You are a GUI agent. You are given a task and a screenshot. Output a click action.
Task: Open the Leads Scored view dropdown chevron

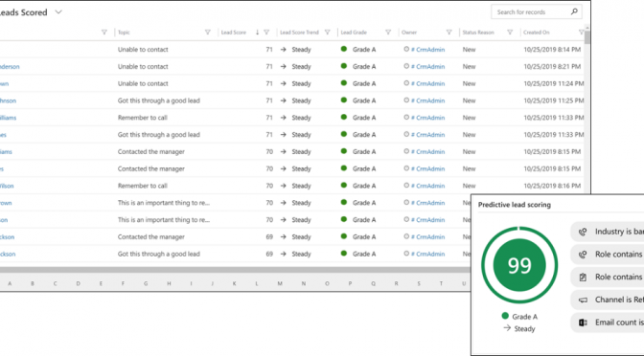[x=58, y=12]
